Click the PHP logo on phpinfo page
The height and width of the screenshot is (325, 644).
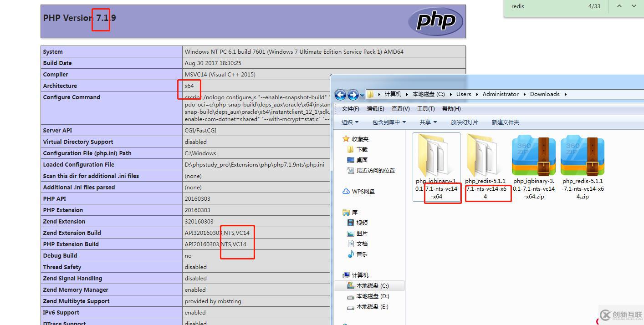pyautogui.click(x=435, y=21)
